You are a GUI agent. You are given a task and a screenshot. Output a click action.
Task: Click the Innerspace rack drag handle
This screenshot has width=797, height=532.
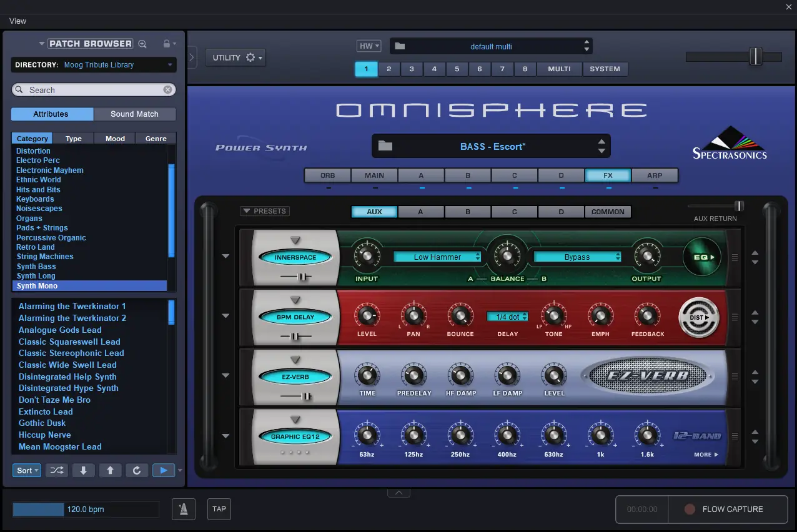pos(735,257)
